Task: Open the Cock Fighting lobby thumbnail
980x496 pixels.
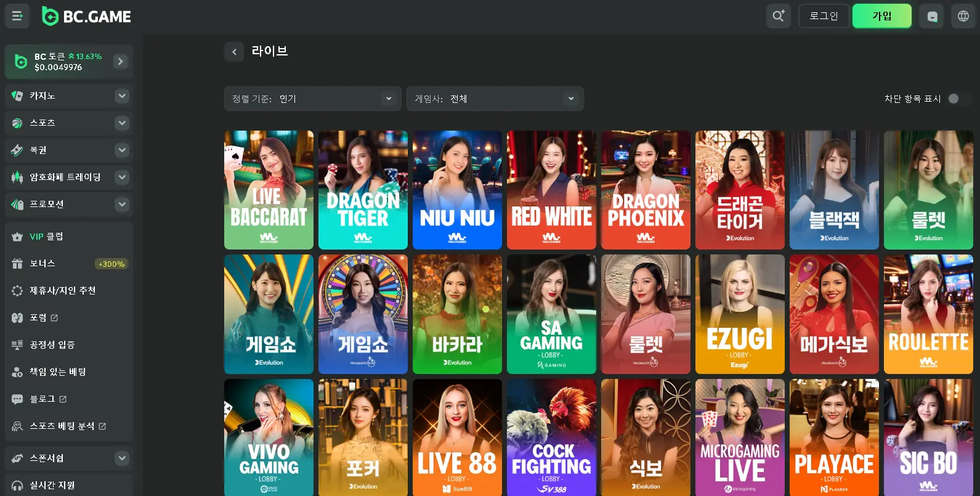Action: point(551,437)
